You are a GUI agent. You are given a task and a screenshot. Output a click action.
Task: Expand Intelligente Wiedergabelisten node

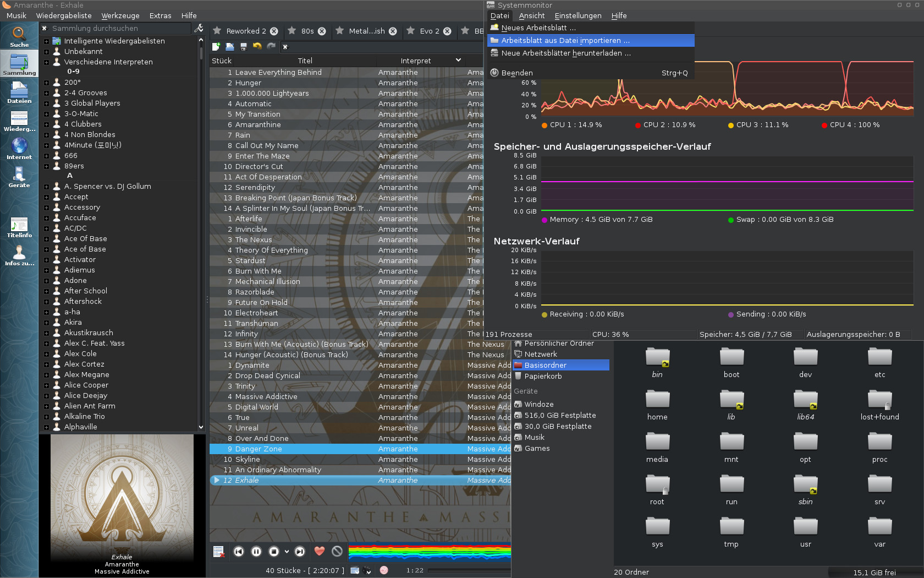click(46, 41)
